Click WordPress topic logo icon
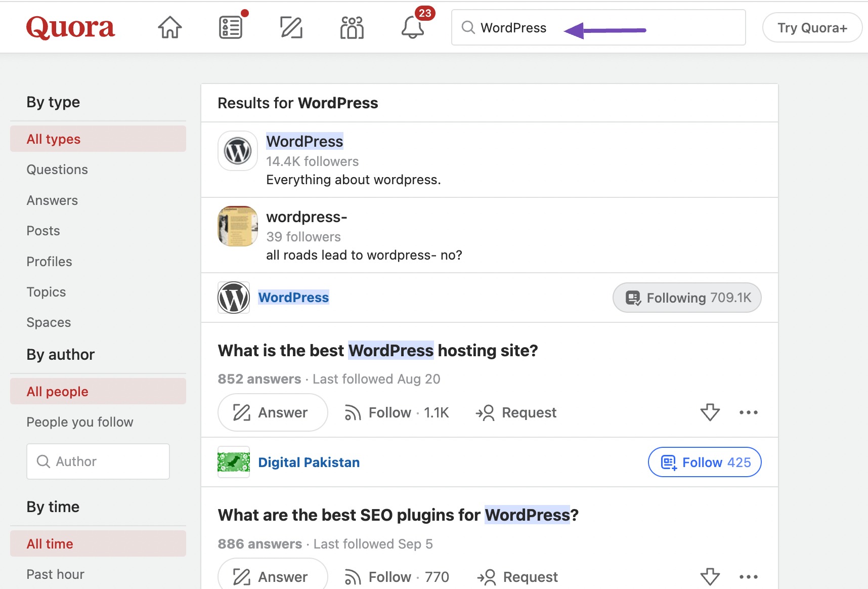This screenshot has width=868, height=589. click(x=234, y=298)
